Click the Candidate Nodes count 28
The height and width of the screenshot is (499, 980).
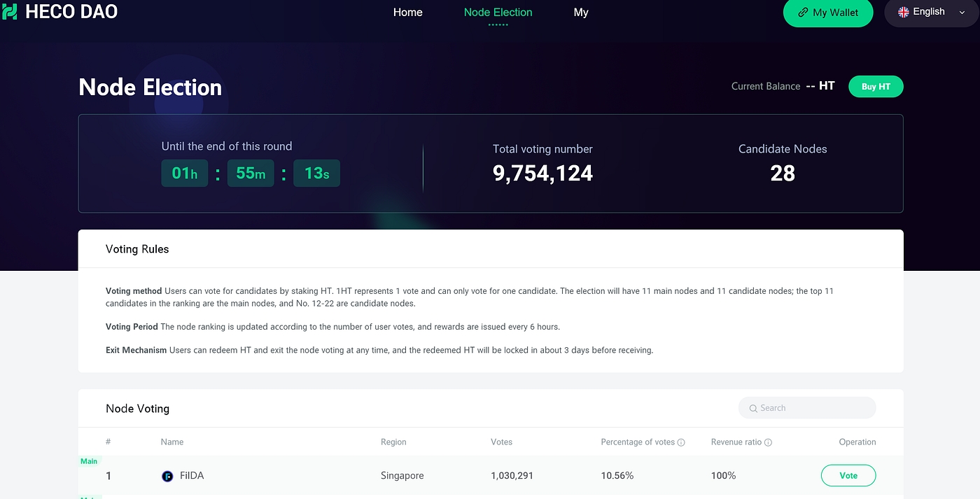pos(782,174)
